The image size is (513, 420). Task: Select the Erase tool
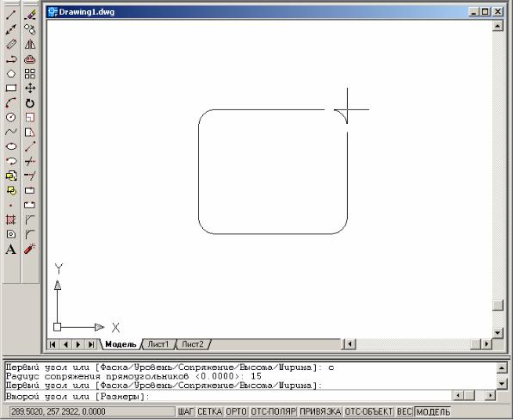(x=30, y=15)
